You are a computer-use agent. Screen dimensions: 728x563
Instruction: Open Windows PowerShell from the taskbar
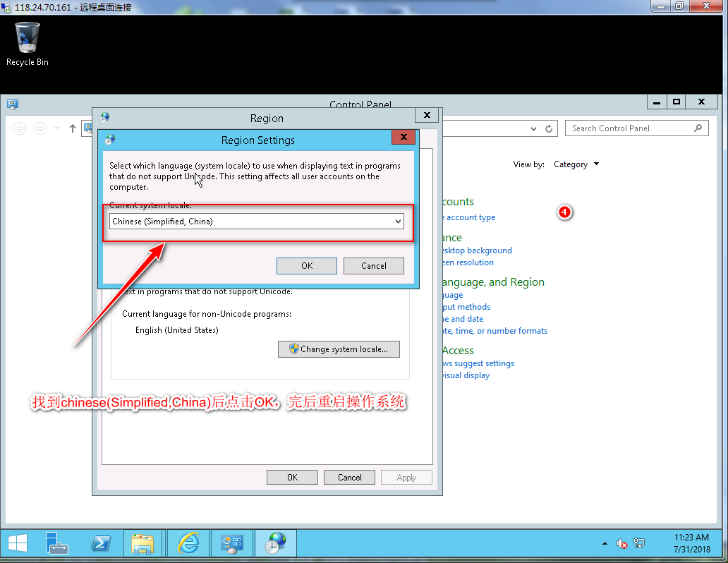pyautogui.click(x=101, y=543)
